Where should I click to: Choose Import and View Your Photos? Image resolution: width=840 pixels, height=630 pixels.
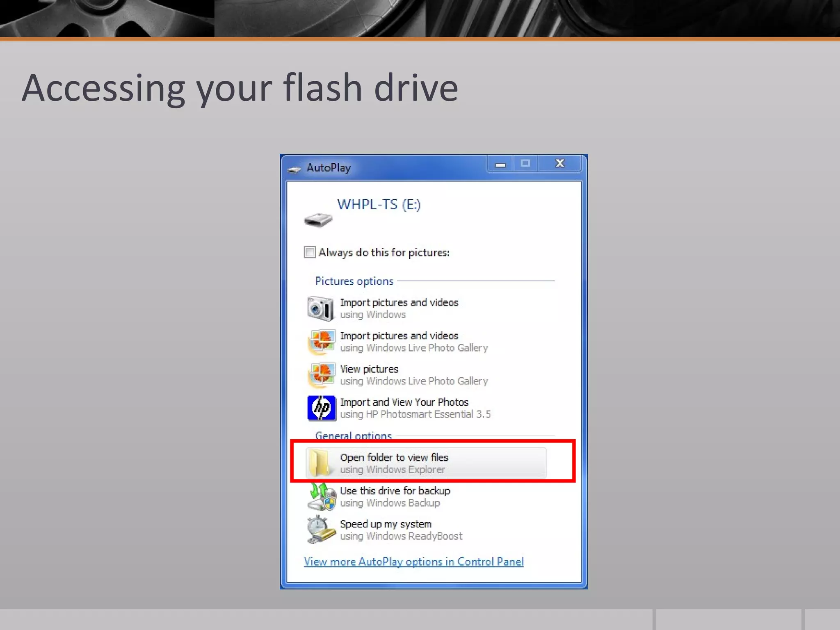tap(404, 402)
